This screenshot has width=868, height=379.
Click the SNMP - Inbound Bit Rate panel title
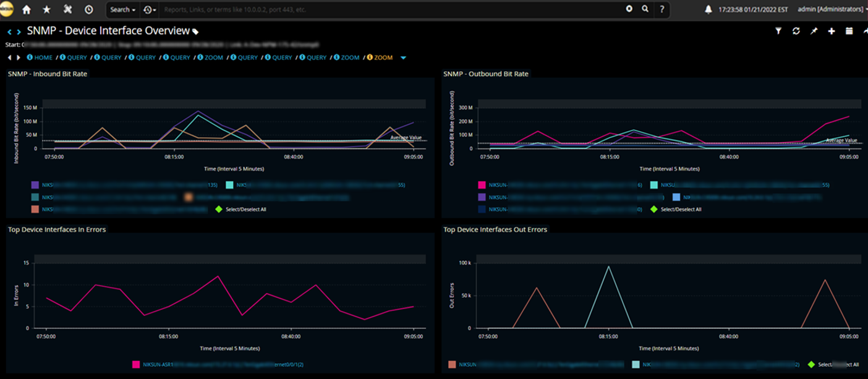click(48, 74)
